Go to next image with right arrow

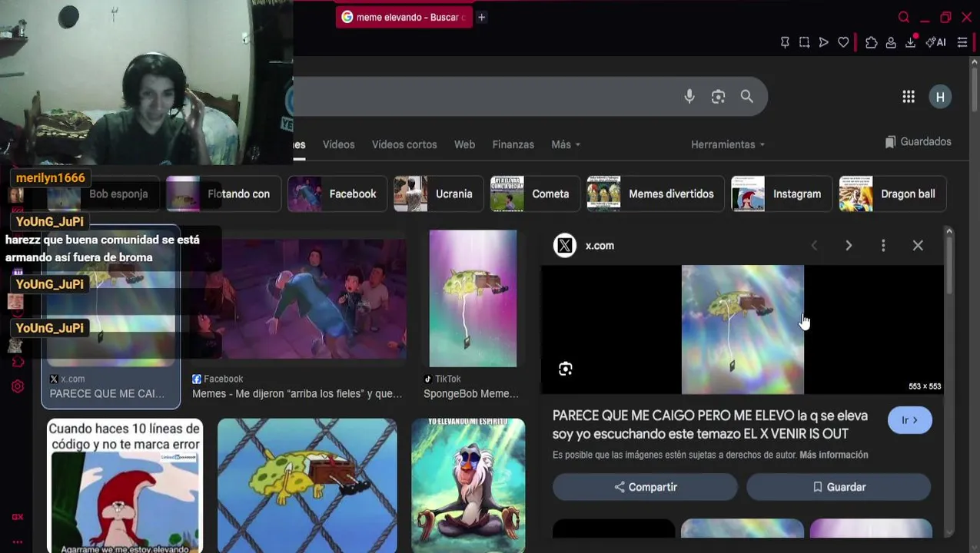tap(849, 245)
